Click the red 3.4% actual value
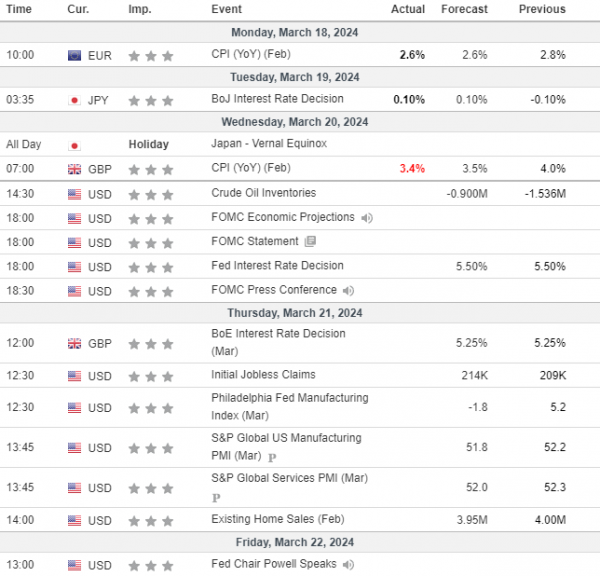 pyautogui.click(x=412, y=168)
